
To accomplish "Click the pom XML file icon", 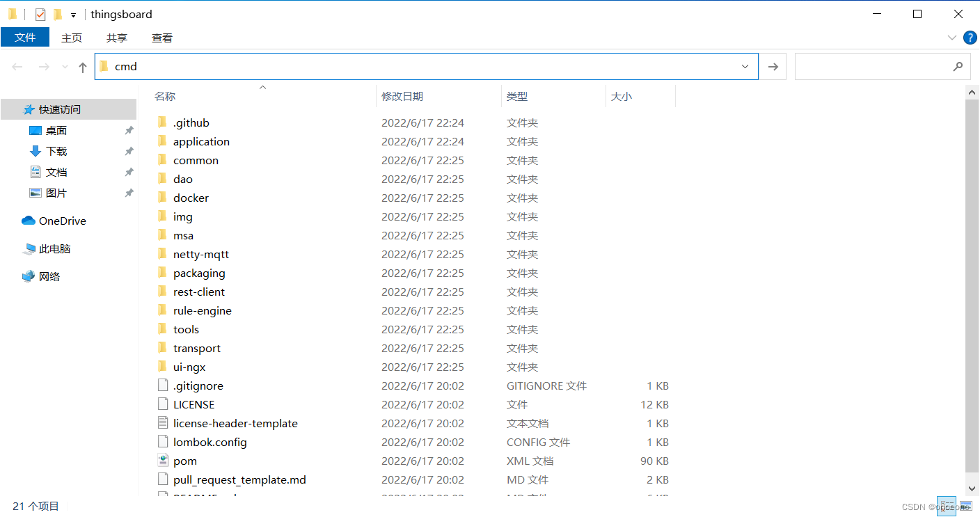I will coord(162,461).
